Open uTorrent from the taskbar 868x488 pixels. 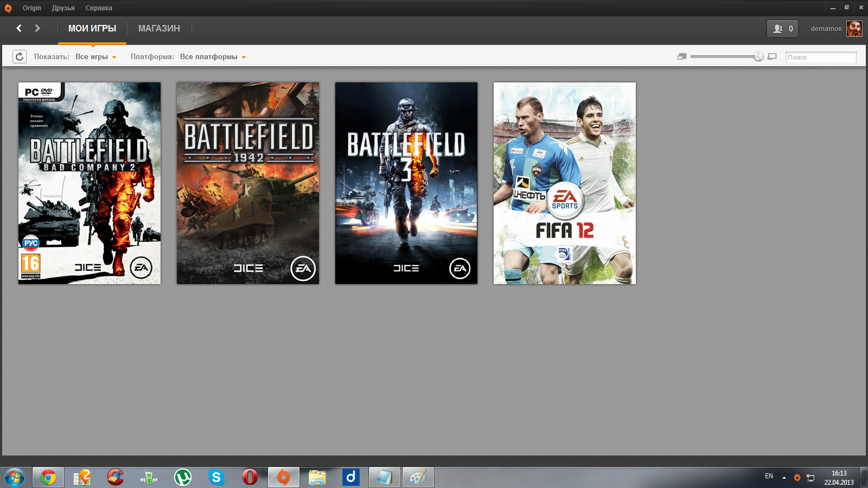click(x=183, y=478)
